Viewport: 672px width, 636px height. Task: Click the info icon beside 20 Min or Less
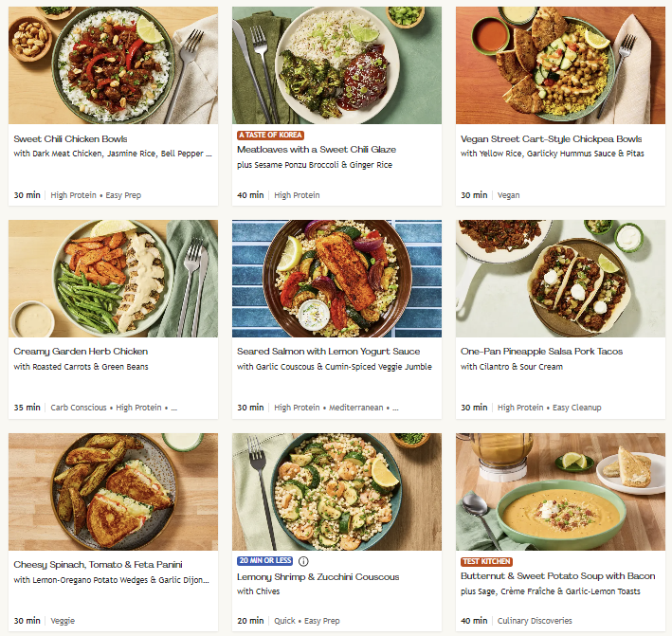[302, 561]
